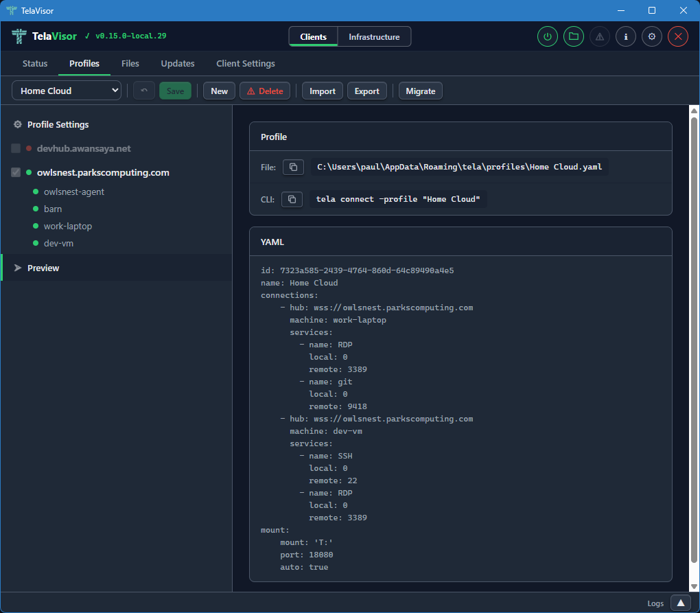Click the TelaVisor logo icon
Viewport: 700px width, 613px height.
tap(19, 36)
